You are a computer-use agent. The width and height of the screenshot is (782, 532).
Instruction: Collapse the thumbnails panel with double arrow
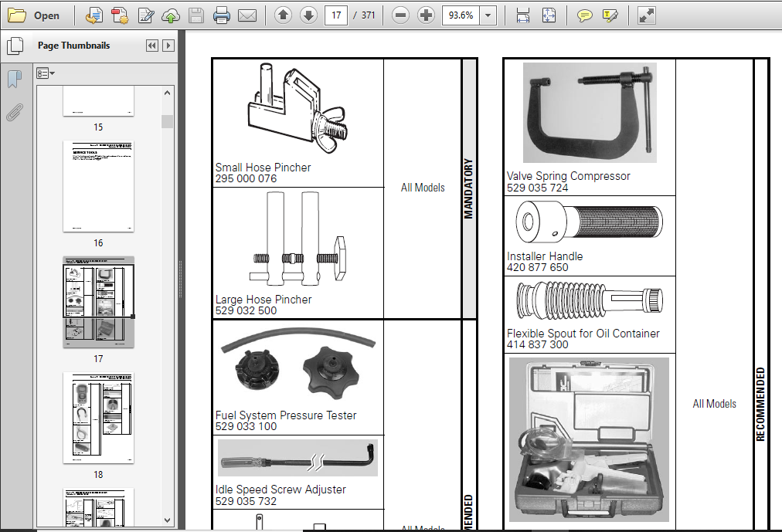pyautogui.click(x=152, y=46)
